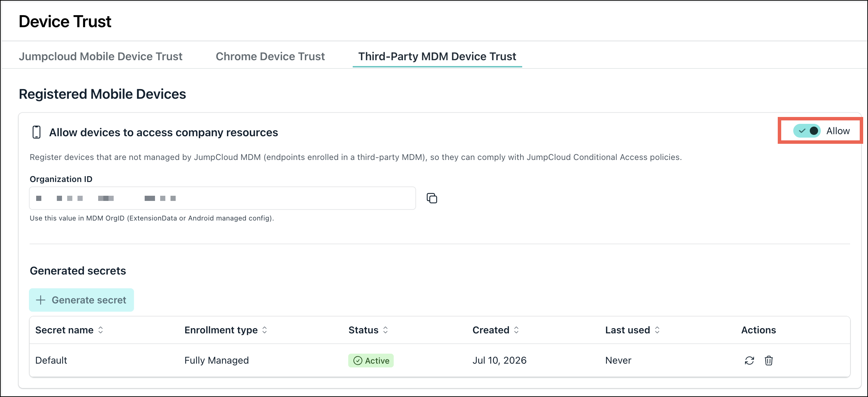Click the Generate secret button

pos(81,300)
